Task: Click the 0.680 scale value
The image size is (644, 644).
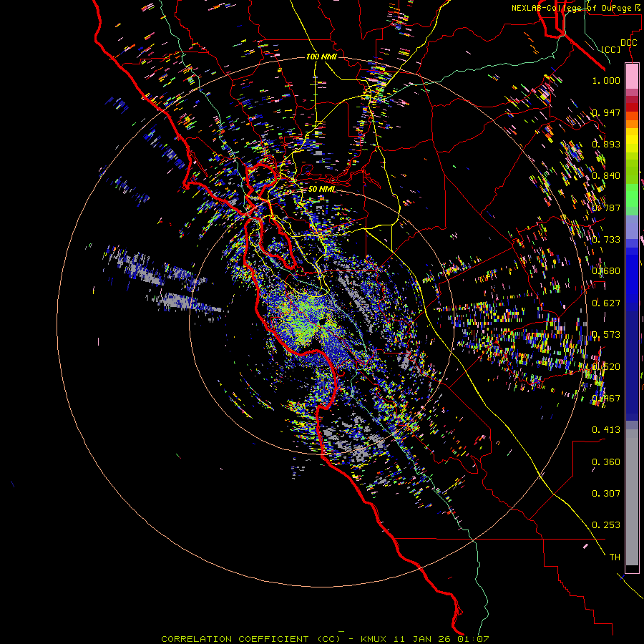Action: tap(606, 270)
